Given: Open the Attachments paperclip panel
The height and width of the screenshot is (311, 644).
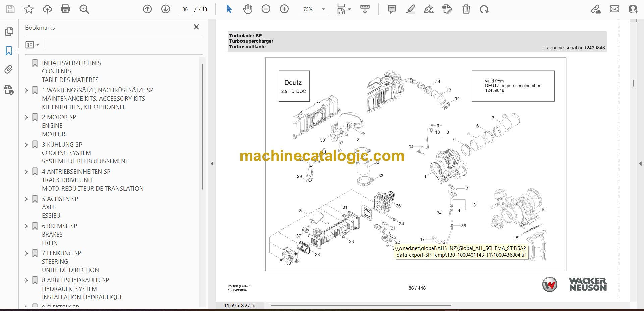Looking at the screenshot, I should pos(9,69).
